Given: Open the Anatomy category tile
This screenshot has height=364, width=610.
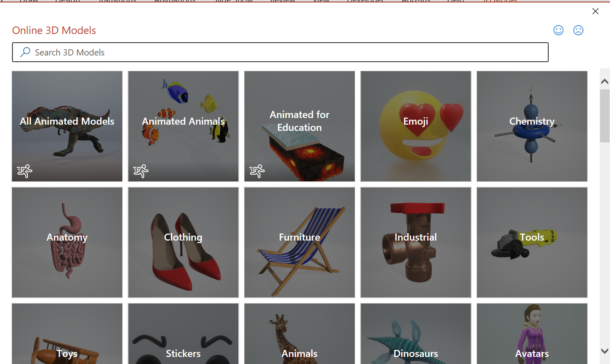Looking at the screenshot, I should 67,242.
